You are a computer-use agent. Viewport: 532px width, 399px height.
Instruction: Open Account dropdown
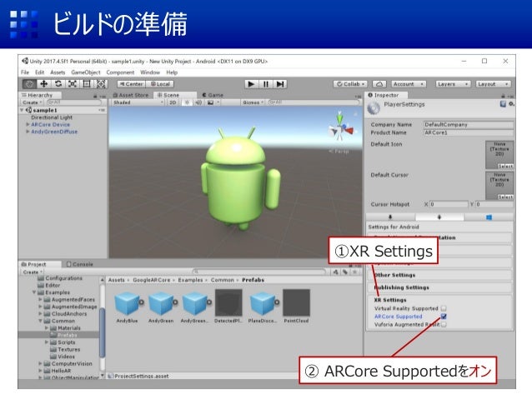point(409,84)
